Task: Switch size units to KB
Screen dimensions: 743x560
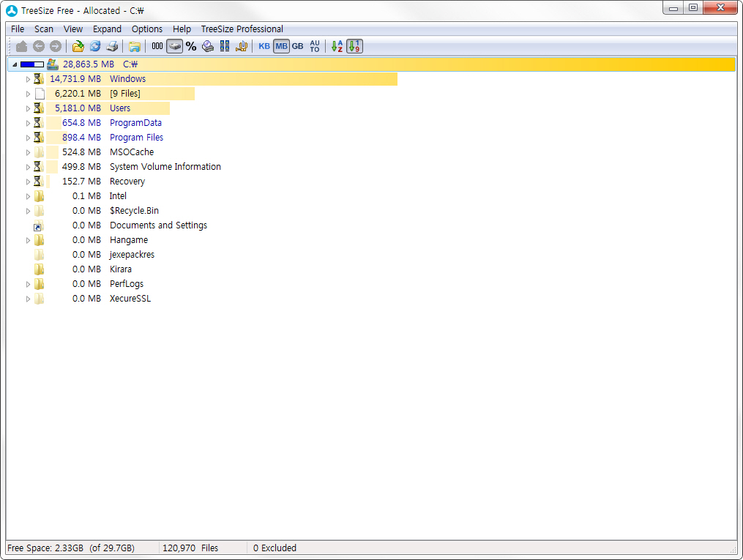Action: click(264, 46)
